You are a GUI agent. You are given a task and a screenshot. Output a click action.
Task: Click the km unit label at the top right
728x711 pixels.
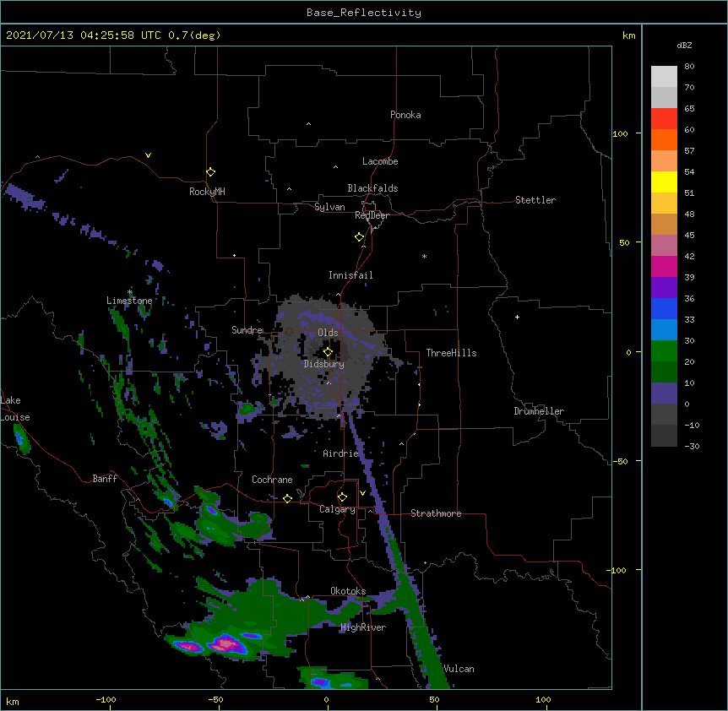(x=628, y=35)
